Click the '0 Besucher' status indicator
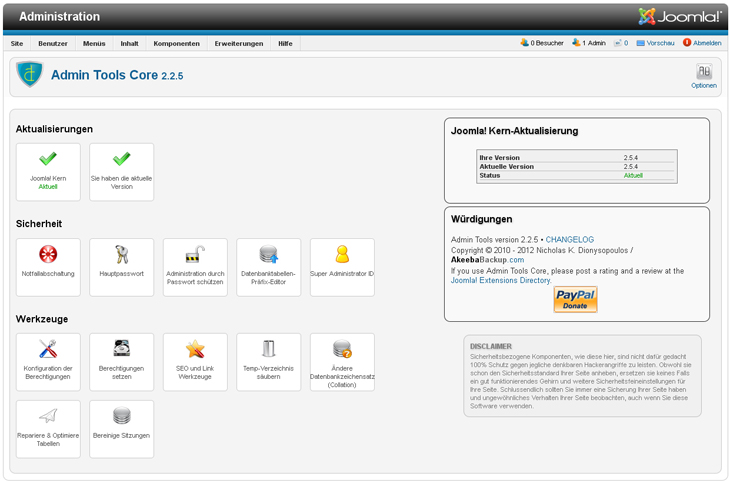730x483 pixels. click(542, 43)
